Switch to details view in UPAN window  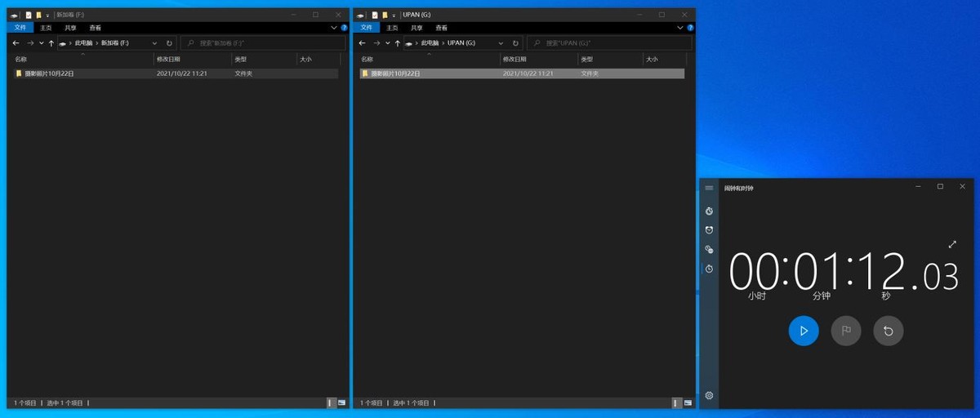pos(678,402)
